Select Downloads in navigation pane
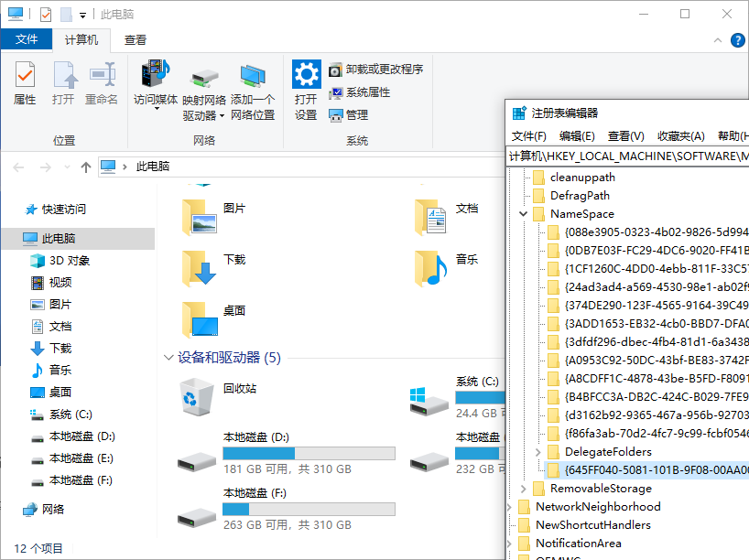The height and width of the screenshot is (560, 749). point(51,349)
